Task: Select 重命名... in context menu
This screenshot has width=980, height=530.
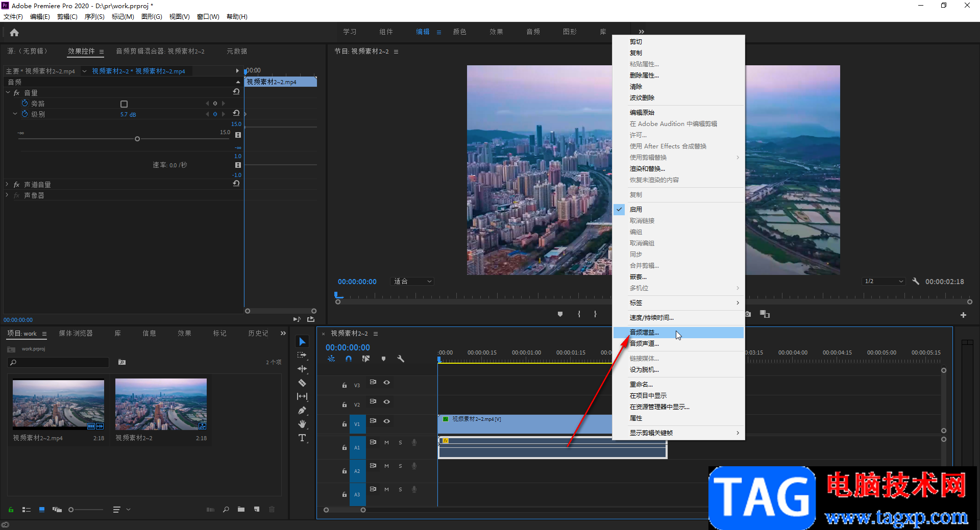Action: 678,384
